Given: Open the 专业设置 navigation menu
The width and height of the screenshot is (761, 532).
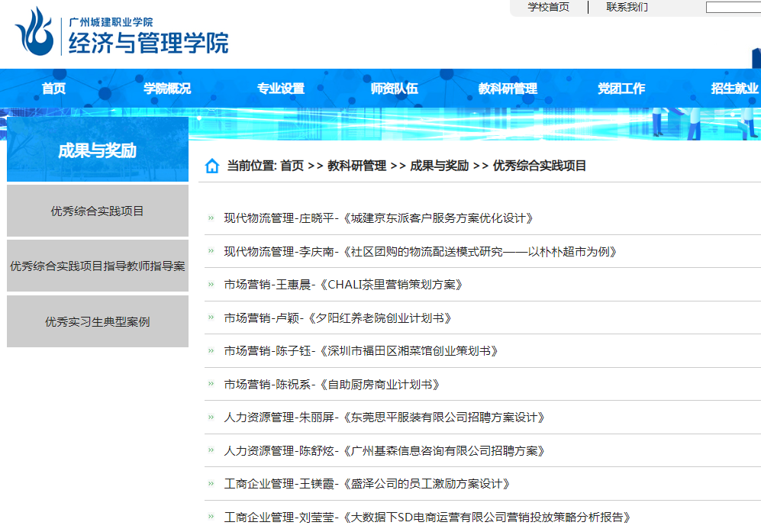Looking at the screenshot, I should click(281, 89).
